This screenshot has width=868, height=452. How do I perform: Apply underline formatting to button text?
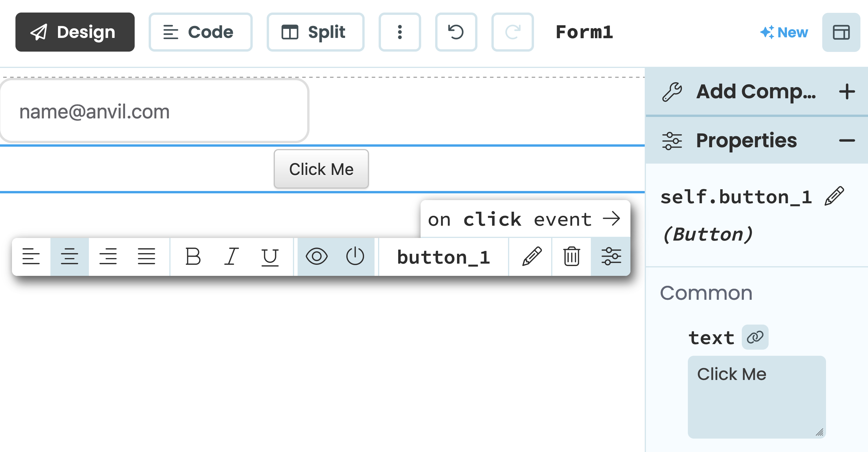270,256
